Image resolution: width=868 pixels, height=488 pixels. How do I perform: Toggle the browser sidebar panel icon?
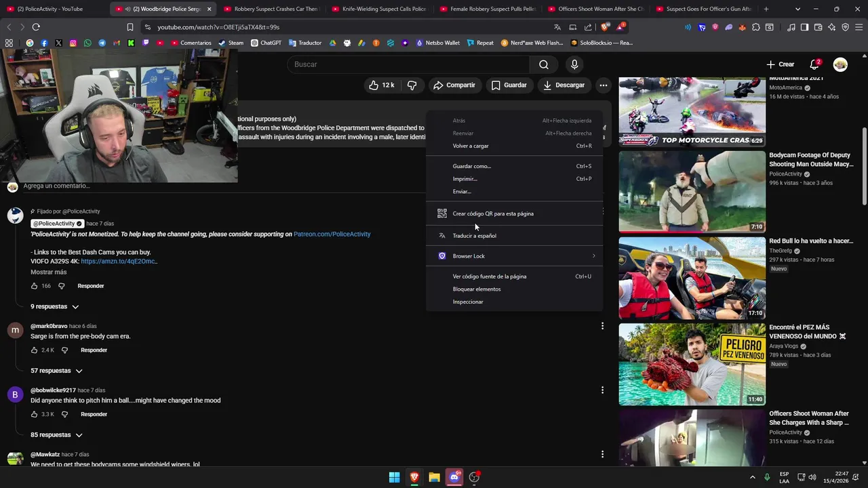(x=804, y=27)
